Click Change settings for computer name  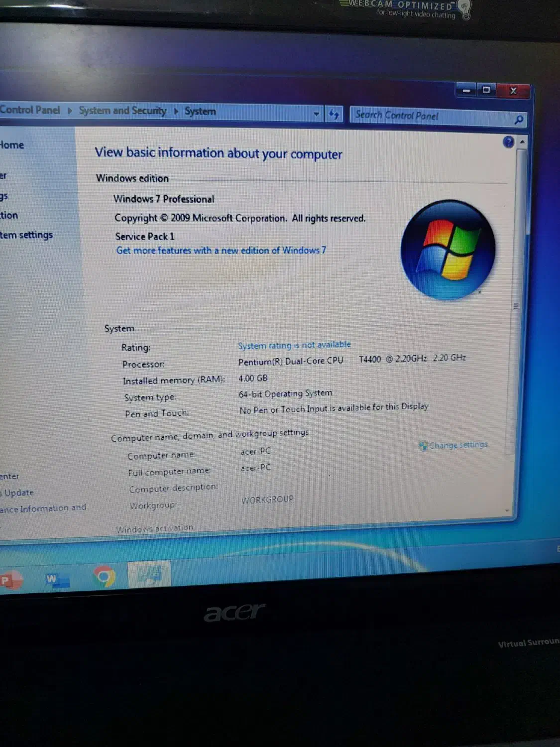(x=458, y=445)
